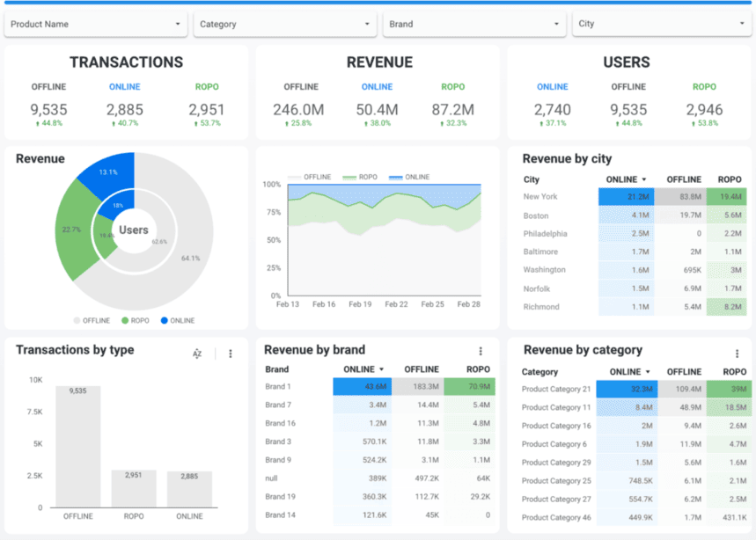Select Product Category 21 row

(635, 390)
